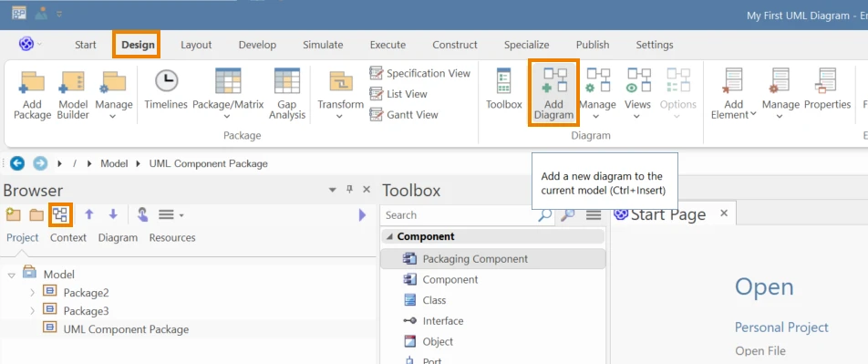Viewport: 868px width, 364px height.
Task: Pin the Browser panel
Action: click(x=349, y=190)
